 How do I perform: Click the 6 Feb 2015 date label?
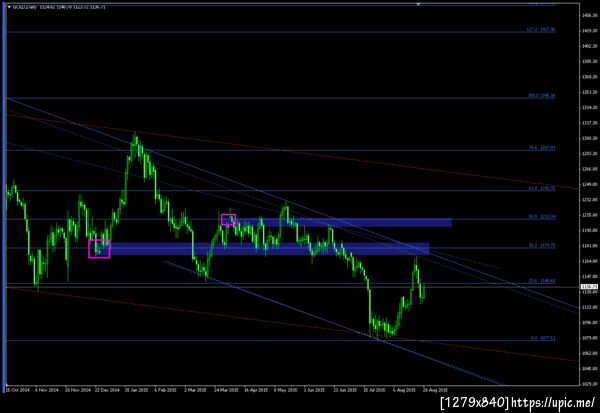[x=165, y=390]
